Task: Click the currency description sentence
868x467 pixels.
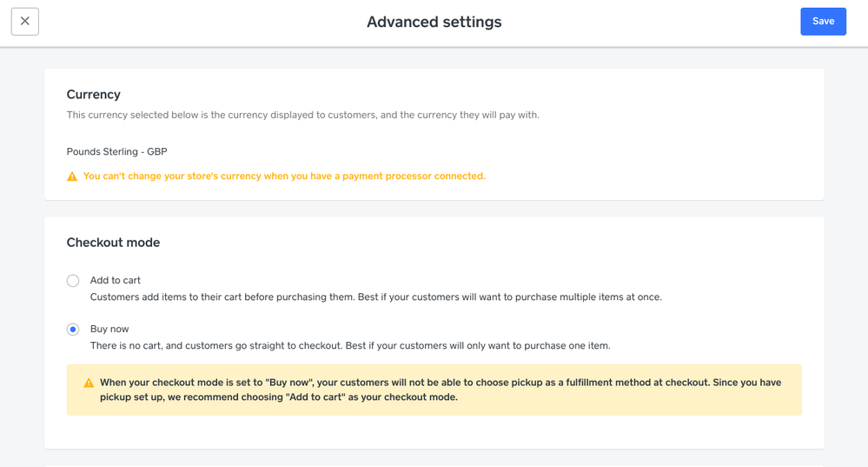Action: pos(302,115)
